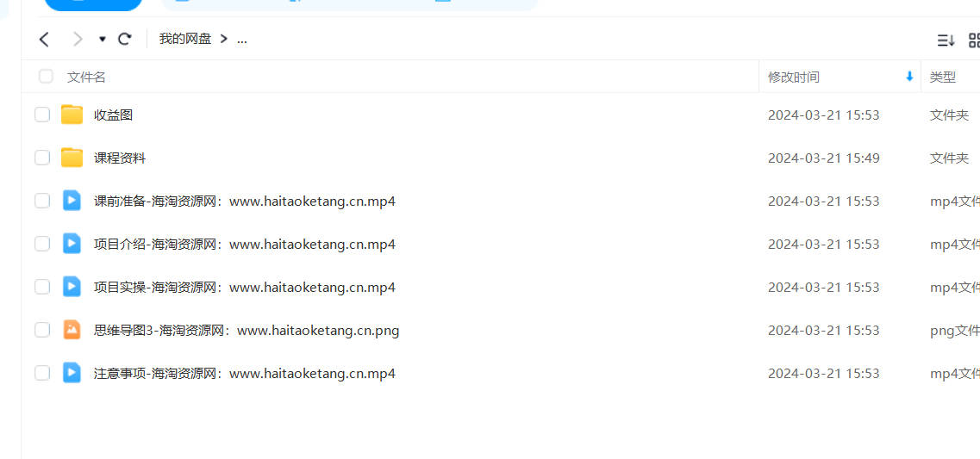Switch to grid view icon

point(974,40)
